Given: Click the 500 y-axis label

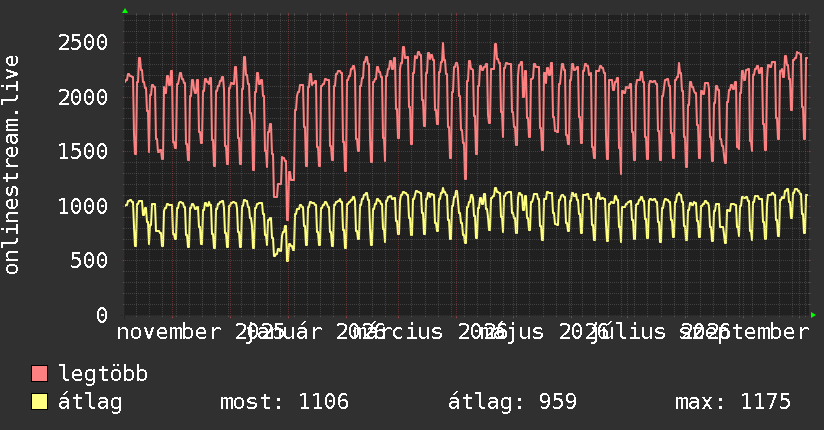Looking at the screenshot, I should click(89, 260).
